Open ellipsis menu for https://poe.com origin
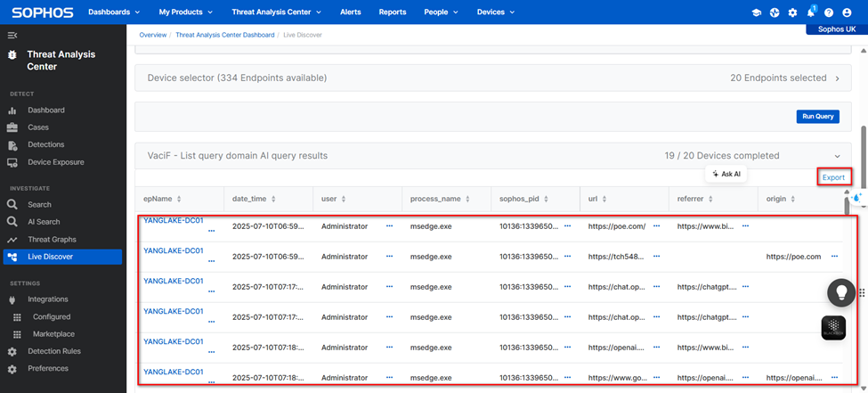This screenshot has height=393, width=868. click(x=835, y=257)
